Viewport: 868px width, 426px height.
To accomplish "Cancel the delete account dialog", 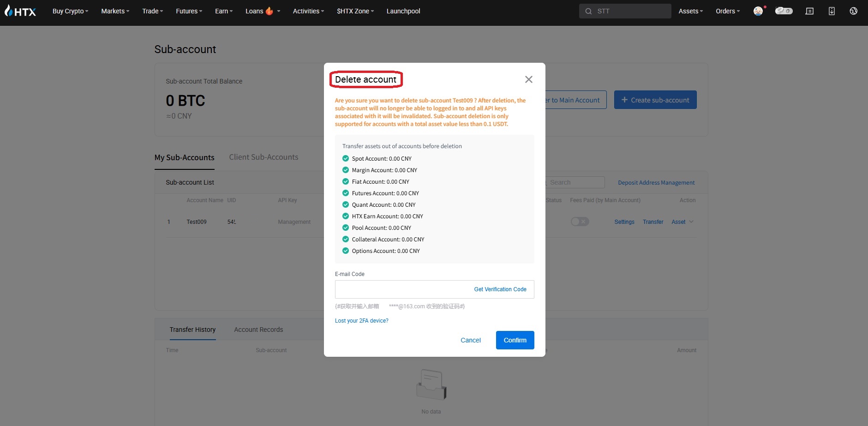I will [470, 340].
